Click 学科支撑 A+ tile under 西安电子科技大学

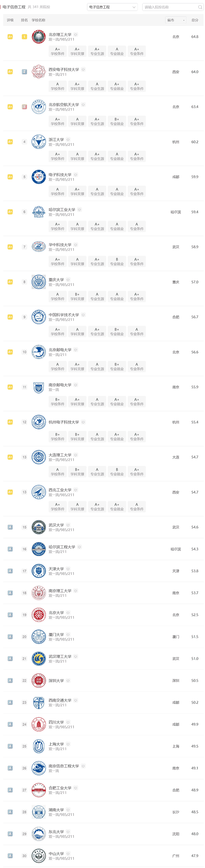pyautogui.click(x=77, y=86)
